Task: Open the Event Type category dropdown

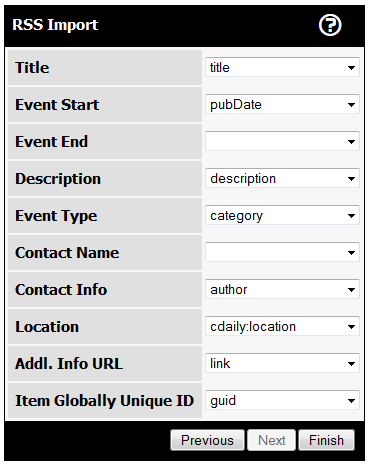Action: 282,215
